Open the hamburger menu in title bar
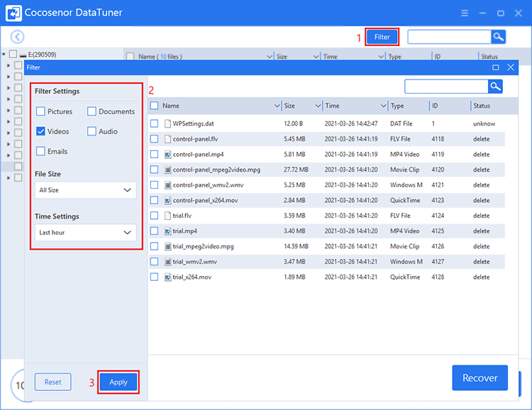Screen dimensions: 532x410 (465, 13)
